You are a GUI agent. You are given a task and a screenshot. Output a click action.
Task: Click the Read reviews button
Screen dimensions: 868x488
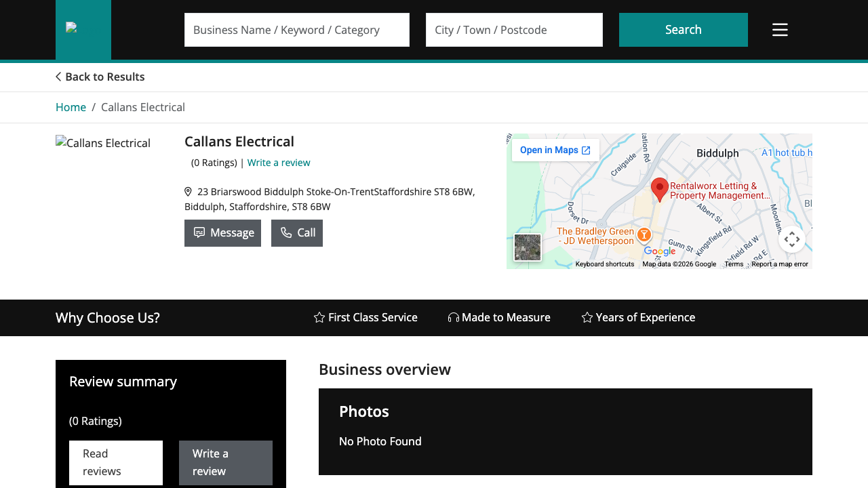tap(115, 462)
